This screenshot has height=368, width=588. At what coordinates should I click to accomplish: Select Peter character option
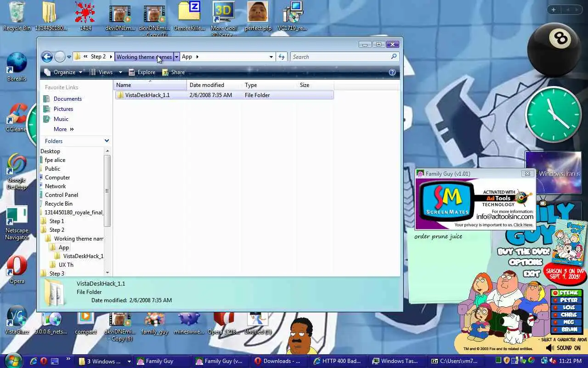[567, 300]
